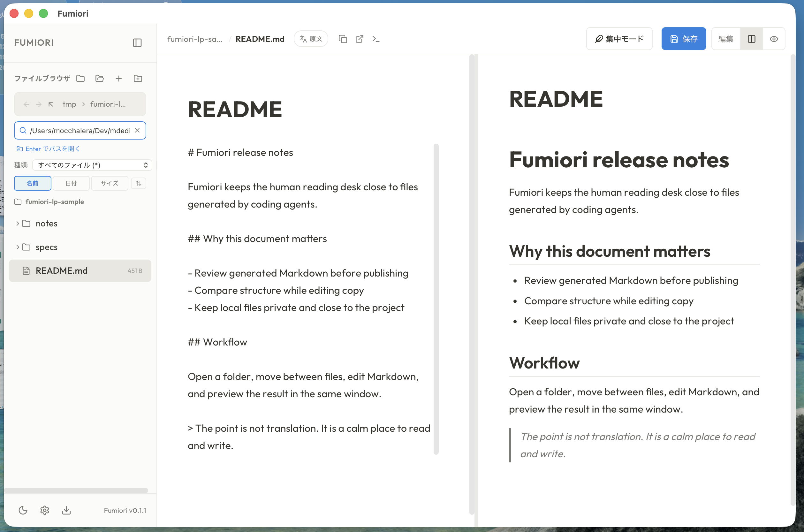The width and height of the screenshot is (804, 532).
Task: Click the '## Why this document matters' editor line
Action: [x=257, y=239]
